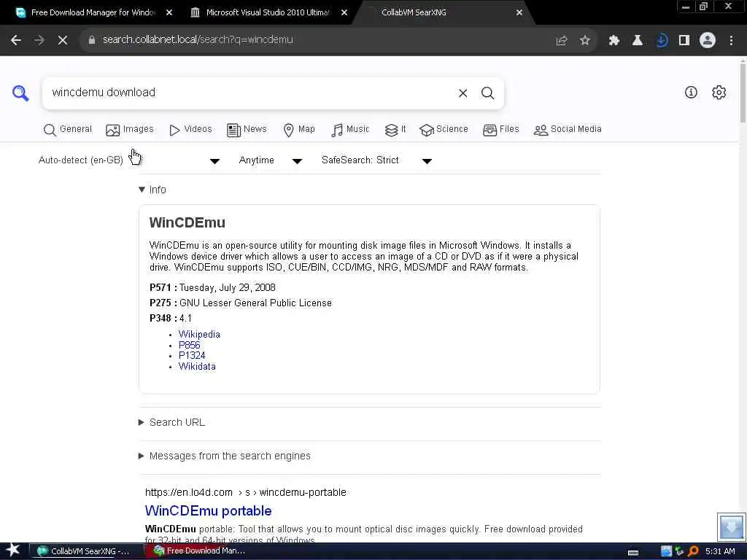747x560 pixels.
Task: Select the General search category
Action: [x=68, y=130]
